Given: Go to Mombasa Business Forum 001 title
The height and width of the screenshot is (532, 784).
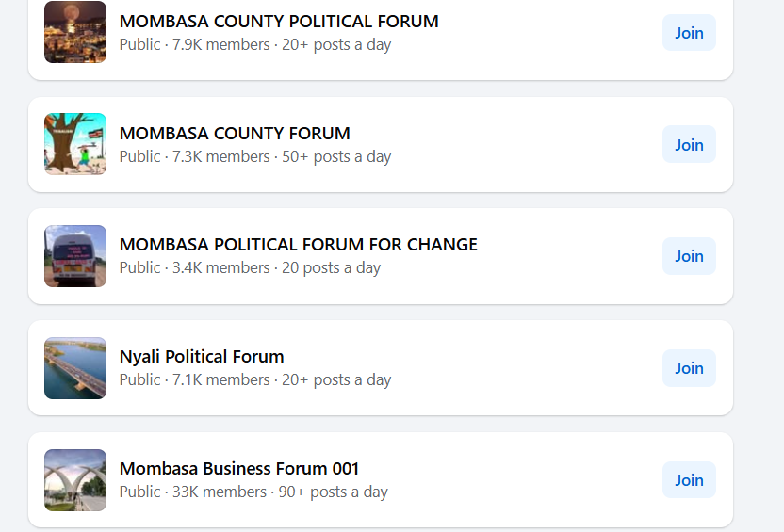Looking at the screenshot, I should [239, 469].
